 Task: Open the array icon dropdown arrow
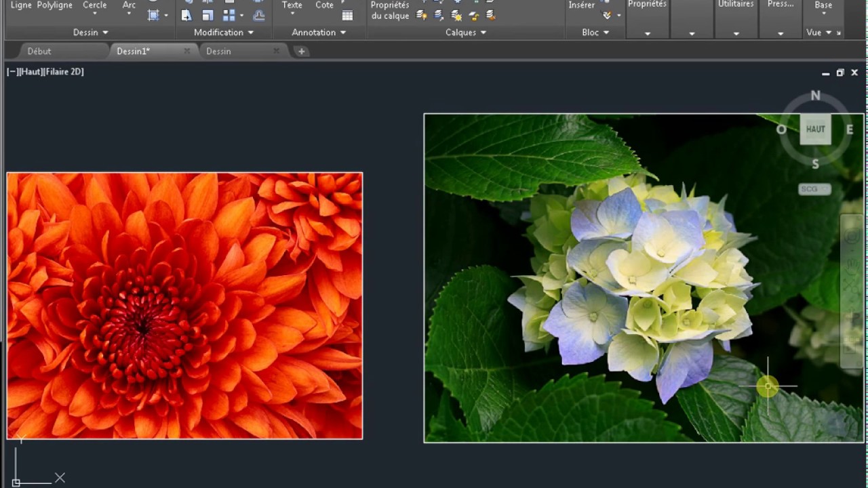[x=241, y=15]
